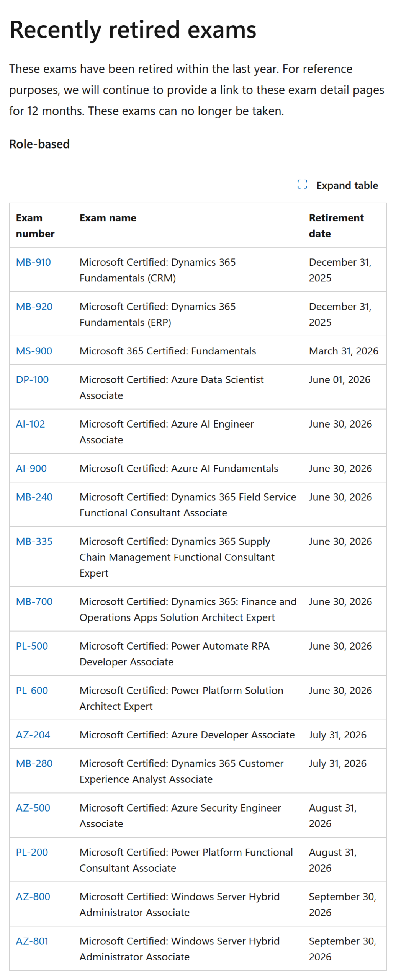Select Azure AI Fundamentals exam name
Screen dimensions: 396x980
(179, 468)
